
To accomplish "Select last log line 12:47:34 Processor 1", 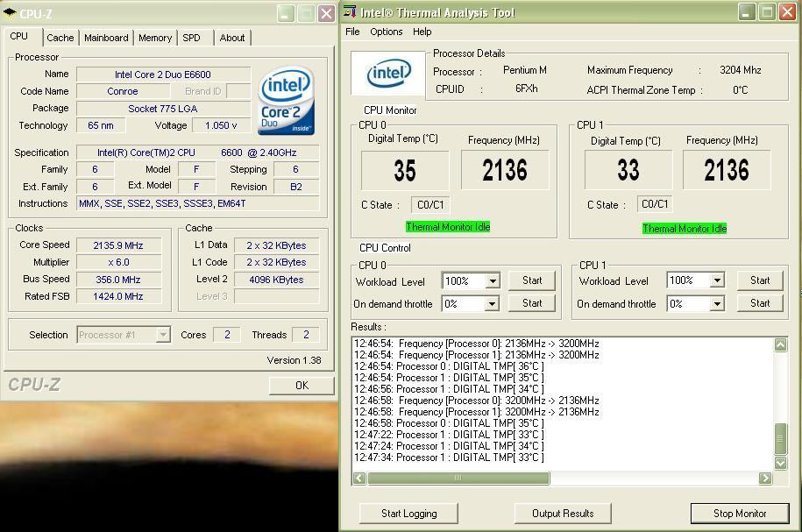I will pos(449,458).
